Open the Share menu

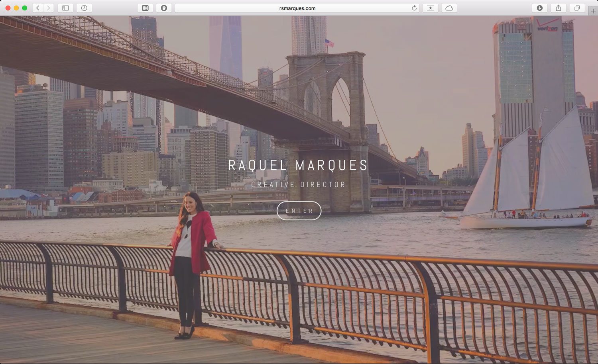point(559,8)
